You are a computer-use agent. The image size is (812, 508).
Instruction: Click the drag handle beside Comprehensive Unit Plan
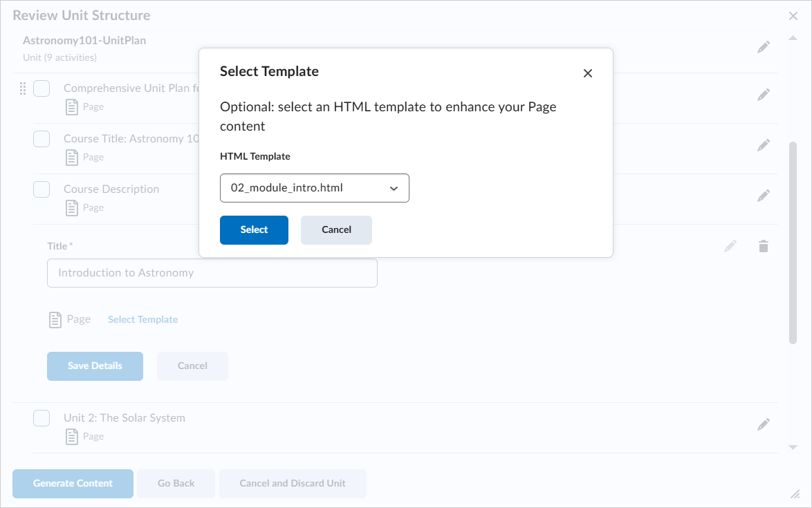pos(23,88)
